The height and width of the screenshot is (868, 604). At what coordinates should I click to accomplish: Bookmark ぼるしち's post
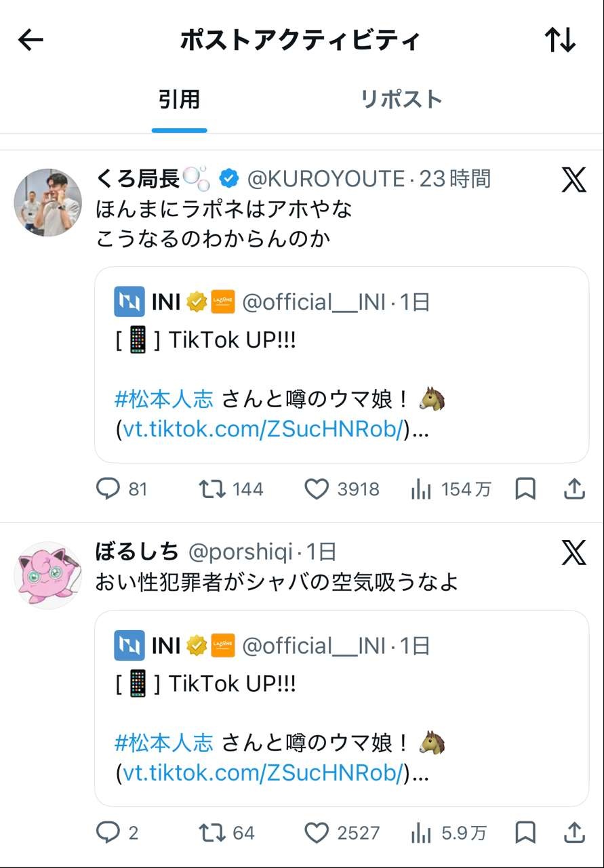(x=525, y=832)
